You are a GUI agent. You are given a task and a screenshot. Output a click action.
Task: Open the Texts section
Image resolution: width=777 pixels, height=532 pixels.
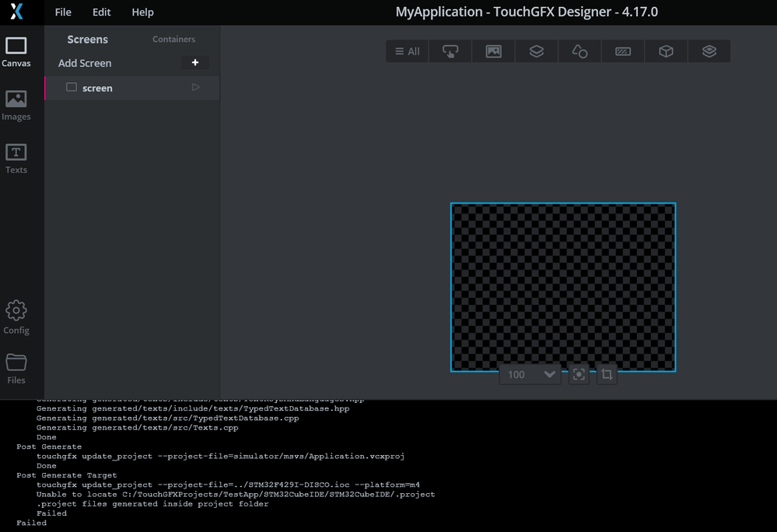pyautogui.click(x=16, y=159)
